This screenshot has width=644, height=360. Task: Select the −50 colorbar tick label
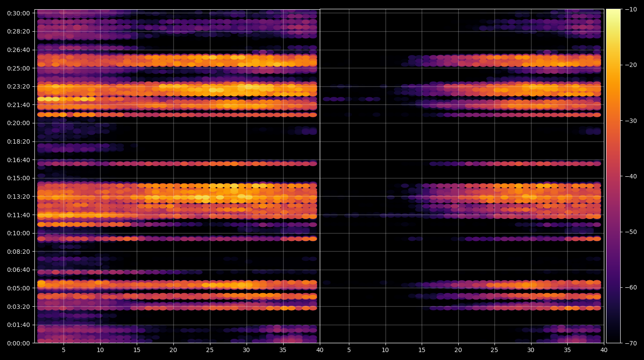pos(631,232)
